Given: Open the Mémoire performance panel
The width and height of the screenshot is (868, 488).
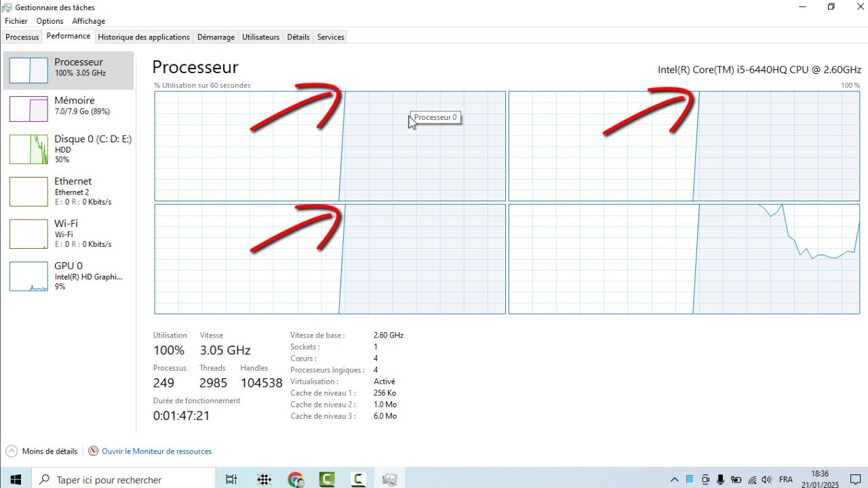Looking at the screenshot, I should tap(68, 108).
